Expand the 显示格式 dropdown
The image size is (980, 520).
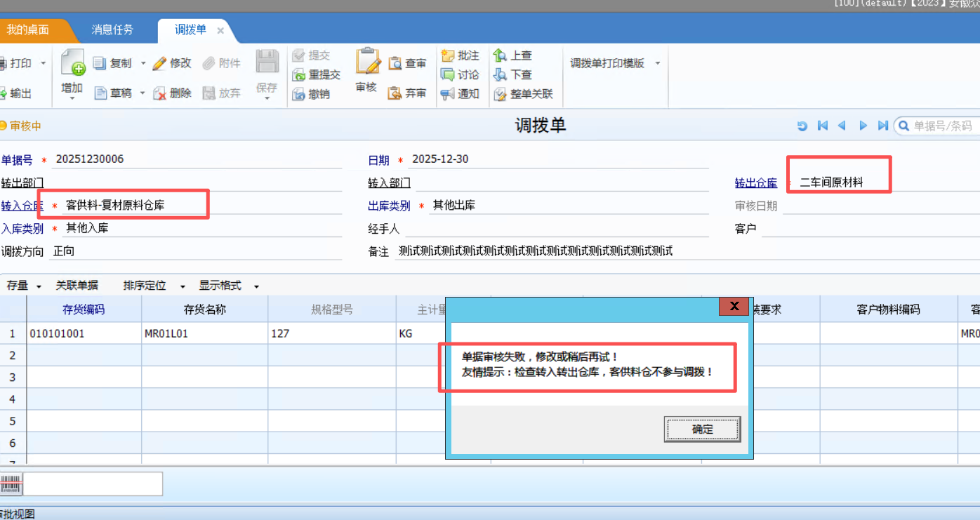(256, 286)
